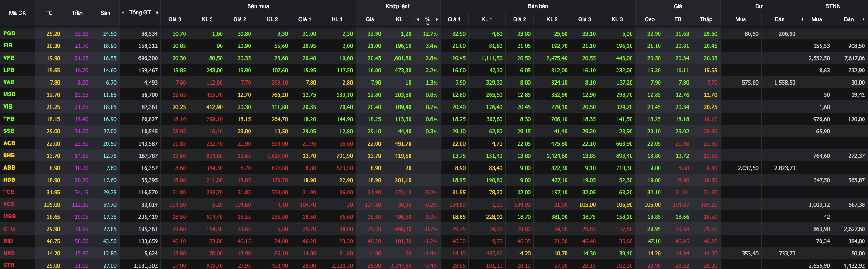The height and width of the screenshot is (269, 868).
Task: Open the LPB ticker symbol
Action: (9, 70)
